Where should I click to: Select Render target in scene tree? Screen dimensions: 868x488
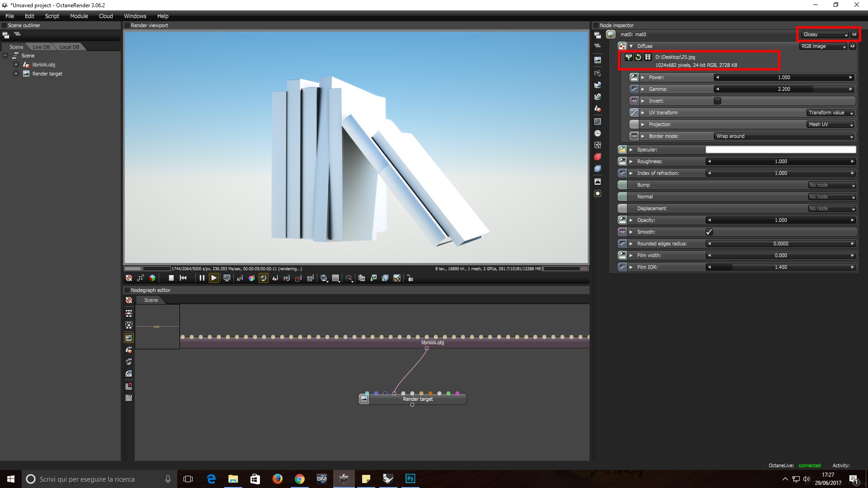coord(47,74)
